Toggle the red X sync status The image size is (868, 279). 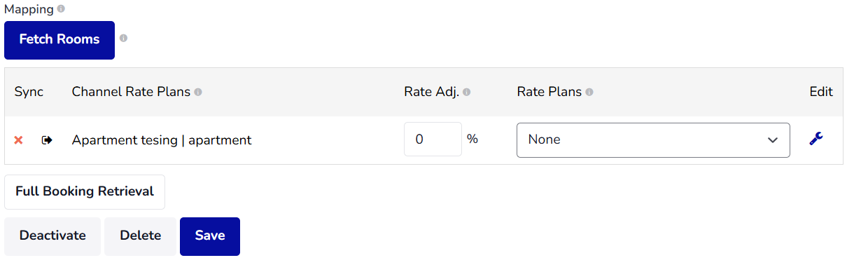point(19,140)
